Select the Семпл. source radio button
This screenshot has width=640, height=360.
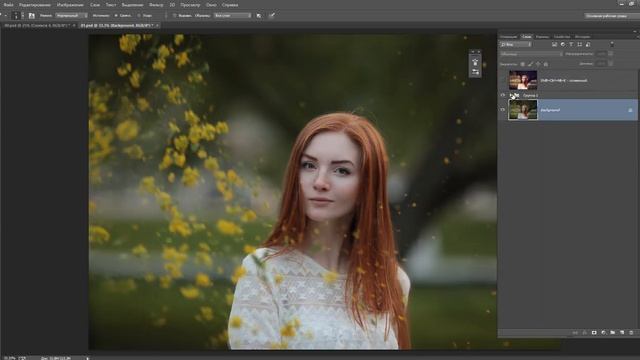116,16
